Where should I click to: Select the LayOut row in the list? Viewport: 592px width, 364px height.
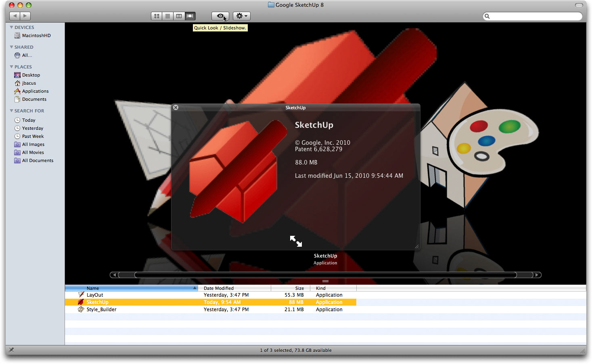click(211, 295)
